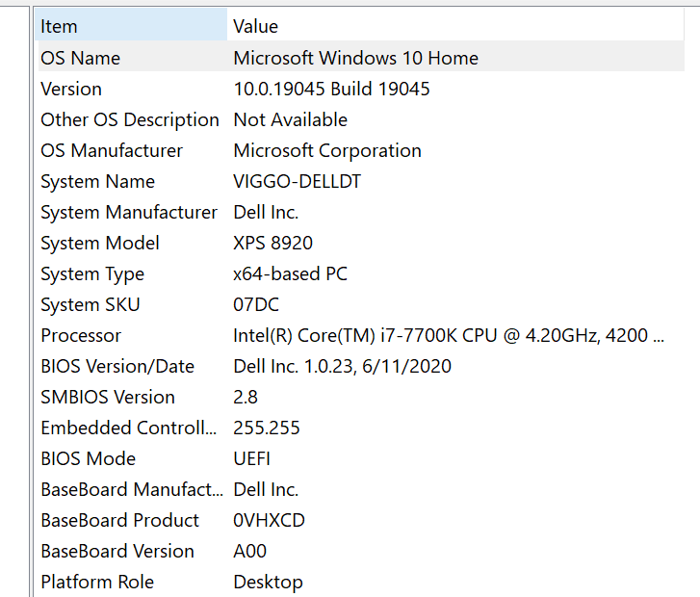This screenshot has width=700, height=597.
Task: Select the System Model item label
Action: pos(100,244)
